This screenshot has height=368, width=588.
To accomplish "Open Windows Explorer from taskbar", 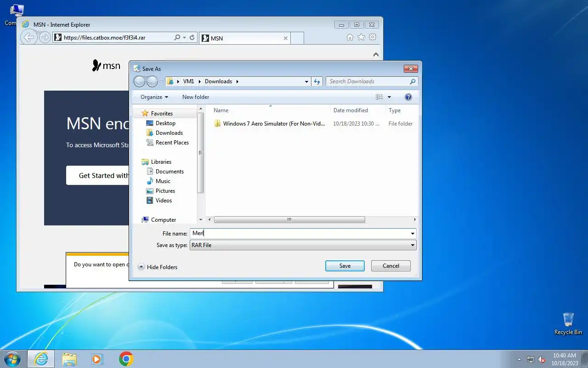I will pos(69,359).
